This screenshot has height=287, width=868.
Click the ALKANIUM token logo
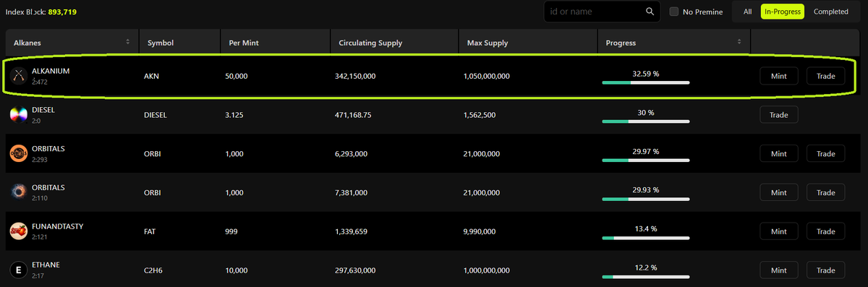coord(19,75)
